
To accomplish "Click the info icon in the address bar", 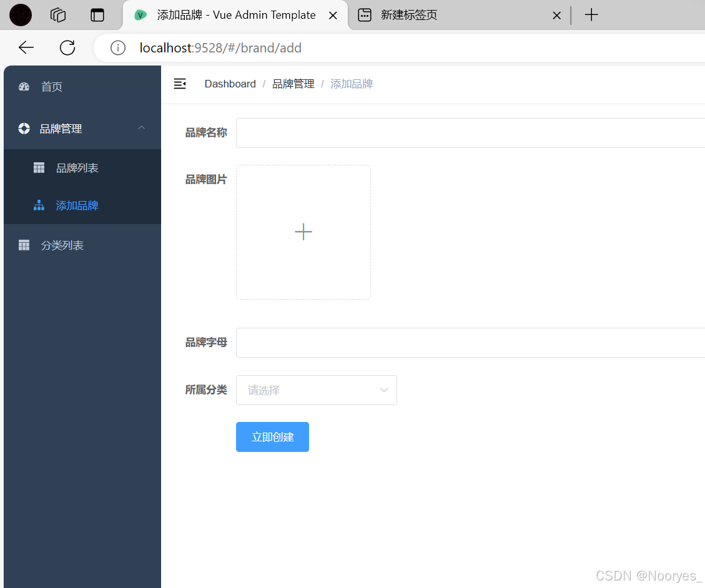I will point(118,47).
